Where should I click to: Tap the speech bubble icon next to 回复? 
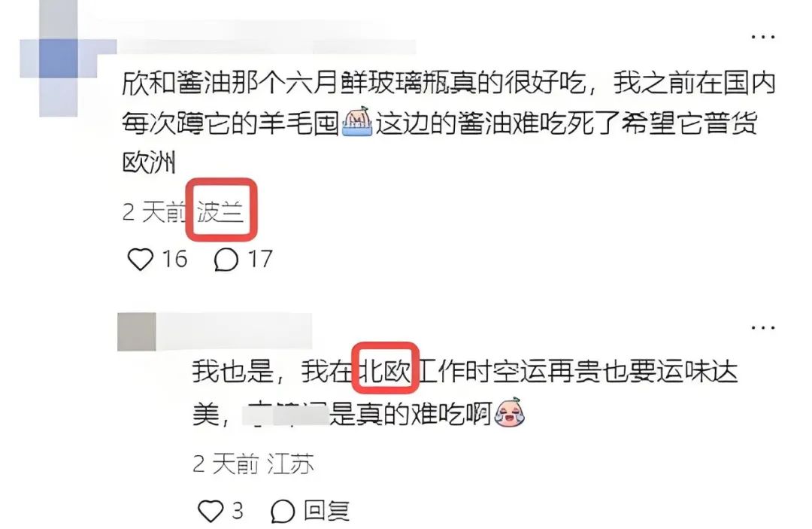point(283,512)
